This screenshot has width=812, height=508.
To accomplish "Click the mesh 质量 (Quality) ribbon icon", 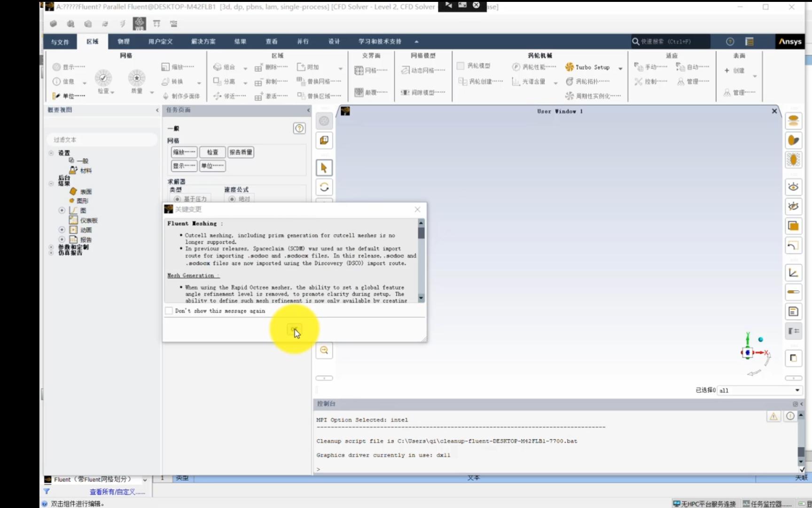I will click(x=137, y=78).
